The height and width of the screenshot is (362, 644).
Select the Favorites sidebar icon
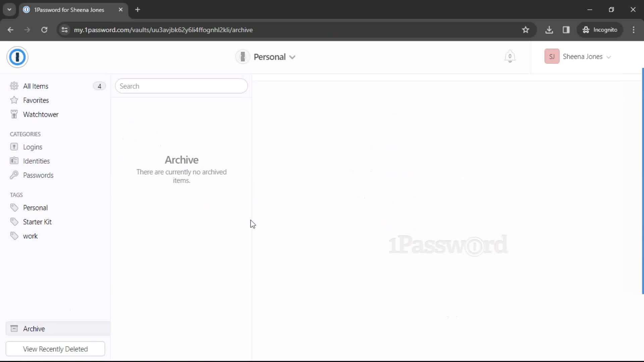coord(14,100)
